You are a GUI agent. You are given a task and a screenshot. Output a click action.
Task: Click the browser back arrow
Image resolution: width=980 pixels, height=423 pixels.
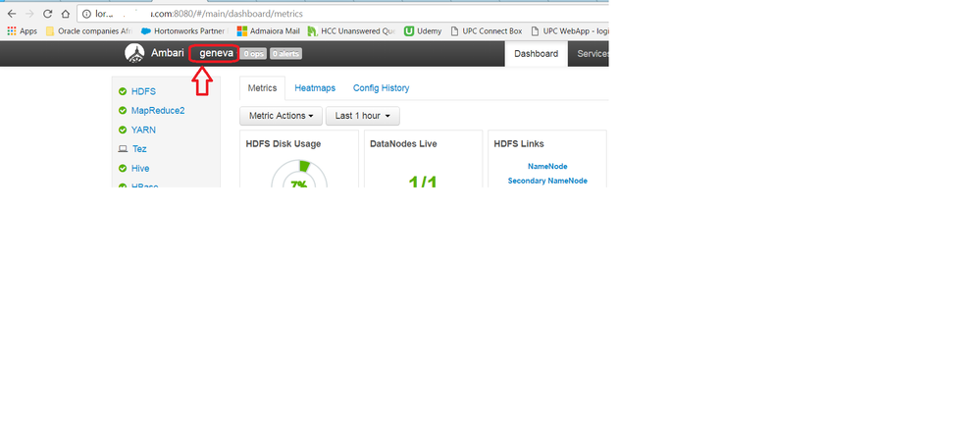click(x=11, y=13)
